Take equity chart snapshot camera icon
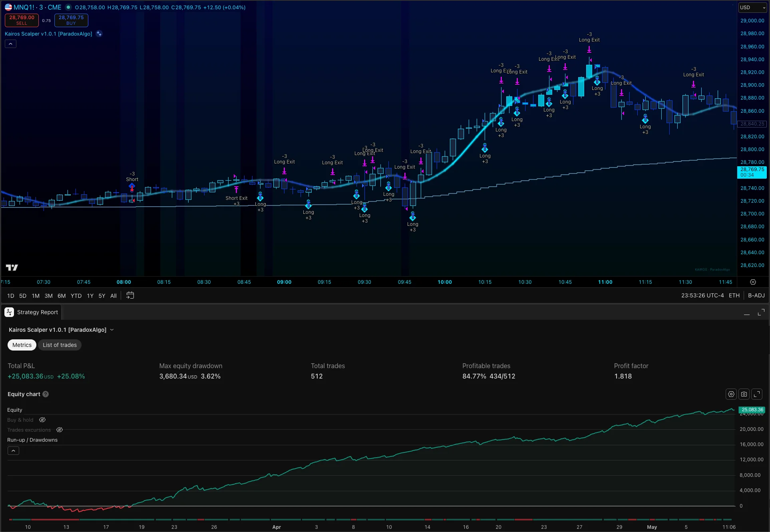 pos(744,394)
